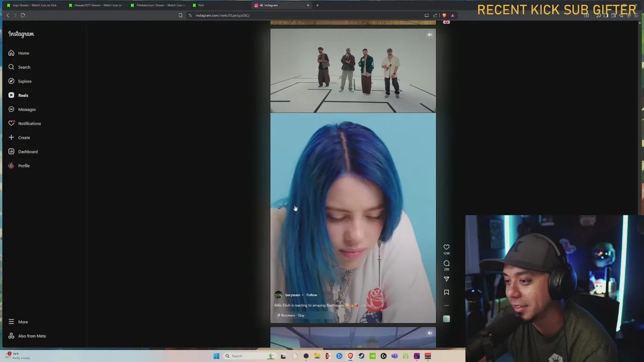Switch to the HawaiizYETI Stream tab
This screenshot has height=362, width=644.
tap(96, 5)
